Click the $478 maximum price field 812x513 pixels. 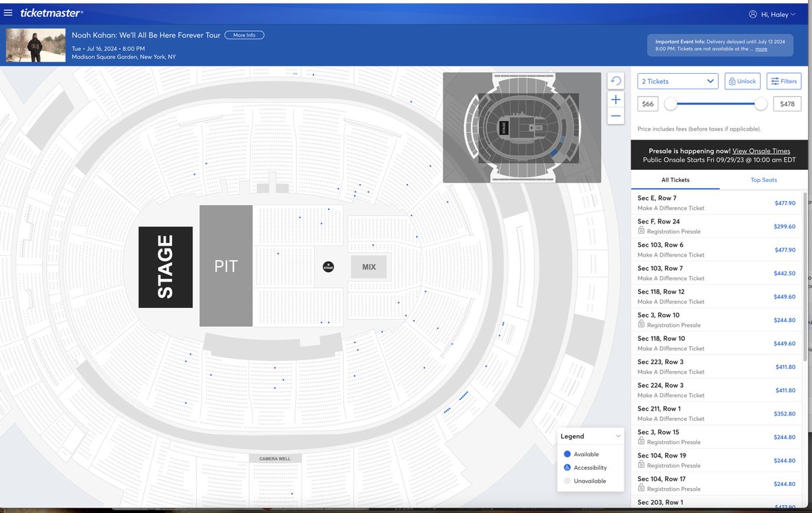787,104
